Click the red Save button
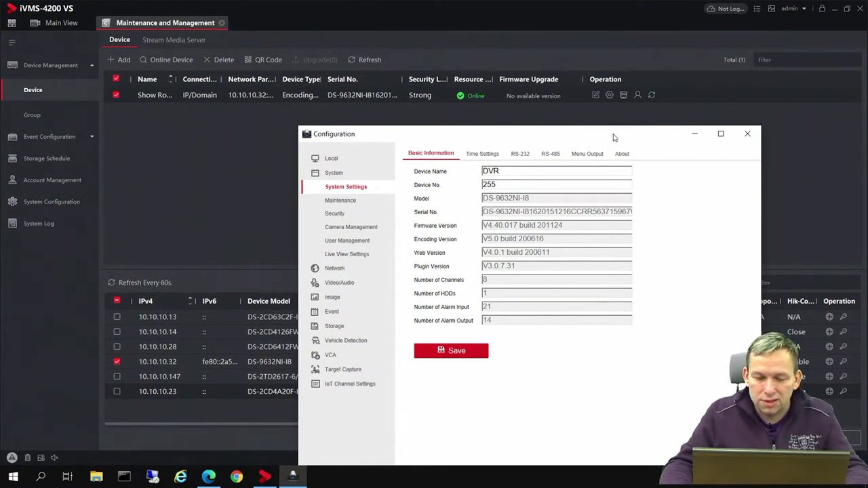Image resolution: width=868 pixels, height=488 pixels. tap(451, 350)
